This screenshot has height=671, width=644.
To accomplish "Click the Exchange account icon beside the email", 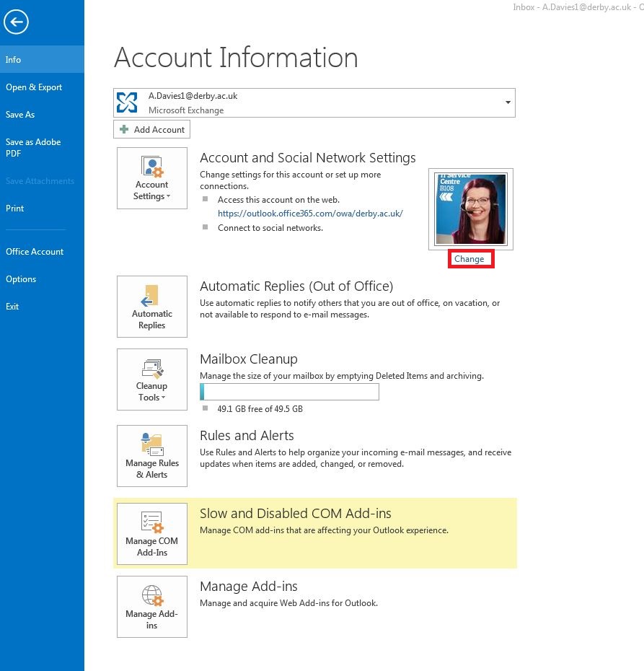I will [x=128, y=102].
